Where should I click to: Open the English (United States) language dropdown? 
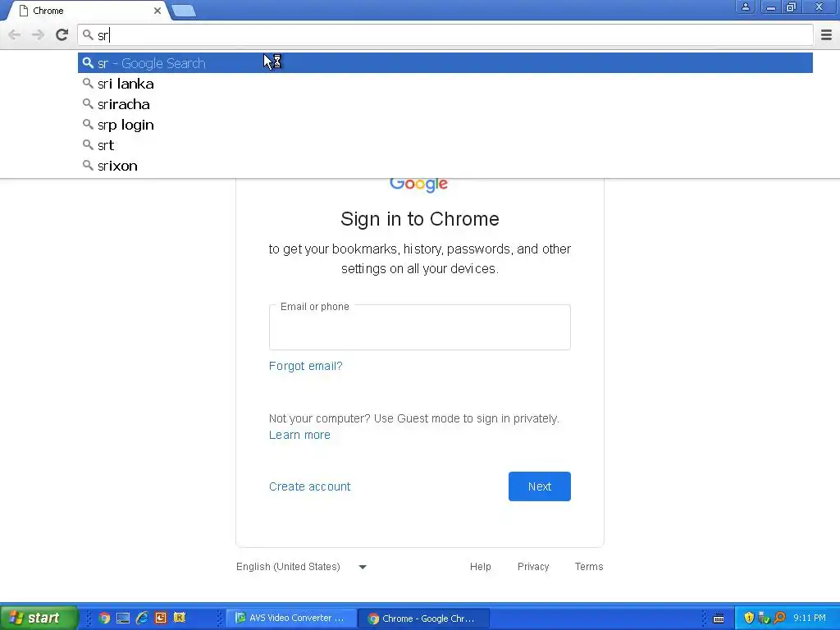coord(302,567)
